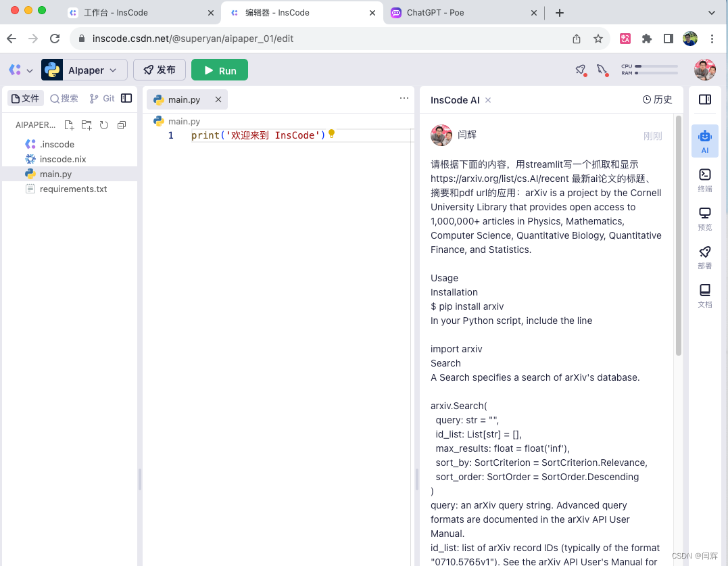Open the InsCode logo menu dropdown
728x566 pixels.
pos(20,70)
